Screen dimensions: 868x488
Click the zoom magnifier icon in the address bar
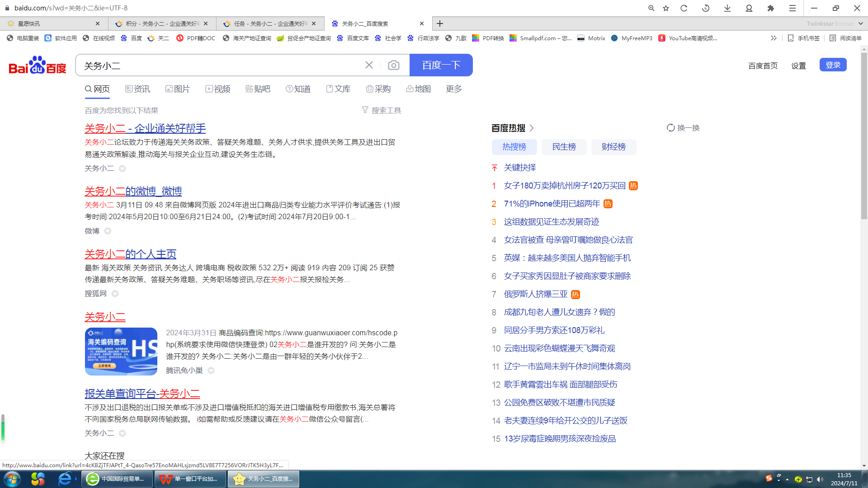(651, 8)
